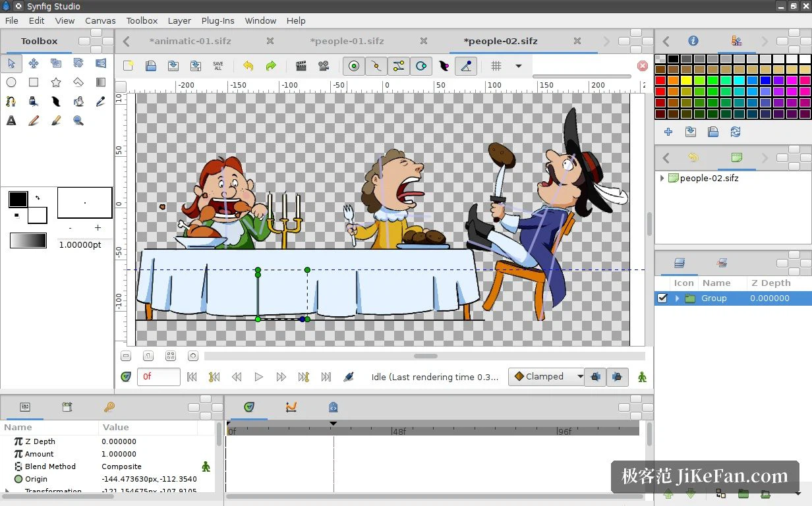Viewport: 812px width, 506px height.
Task: Toggle width handles display
Action: (444, 66)
